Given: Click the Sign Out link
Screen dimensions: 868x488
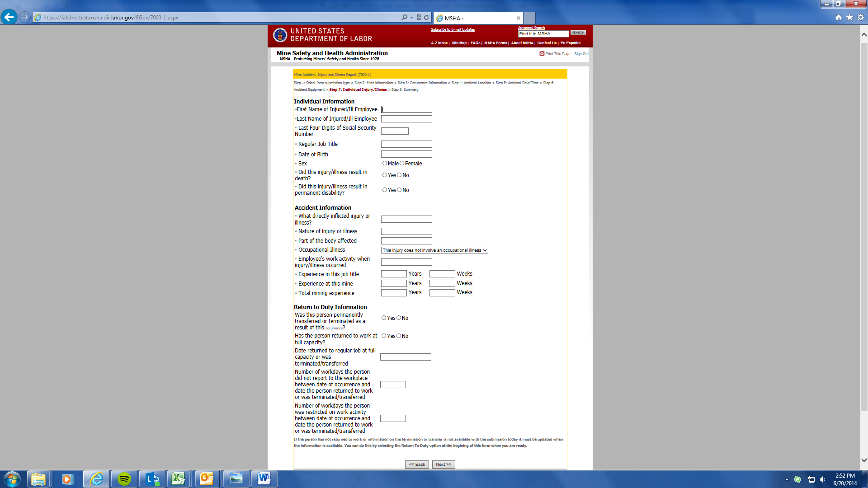Looking at the screenshot, I should pos(581,54).
